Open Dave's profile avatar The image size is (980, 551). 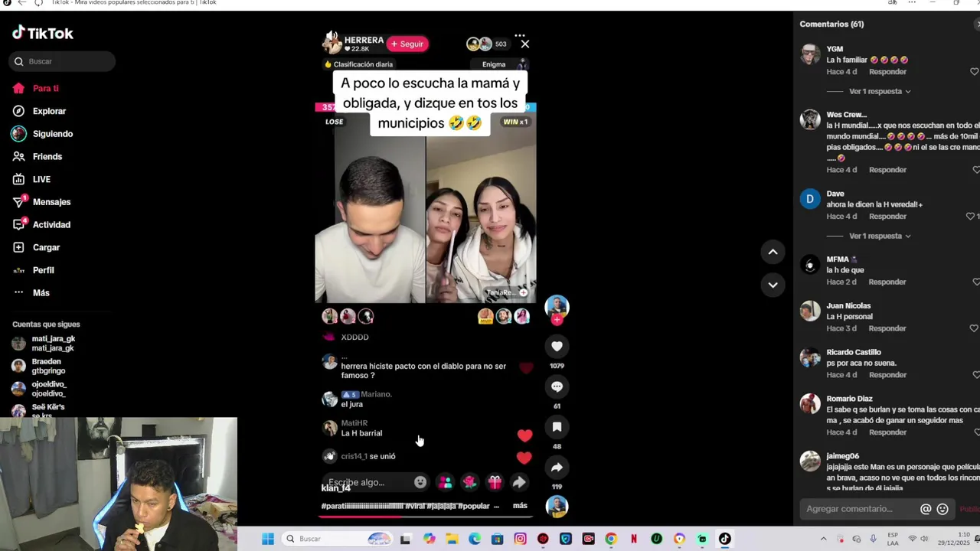(810, 199)
